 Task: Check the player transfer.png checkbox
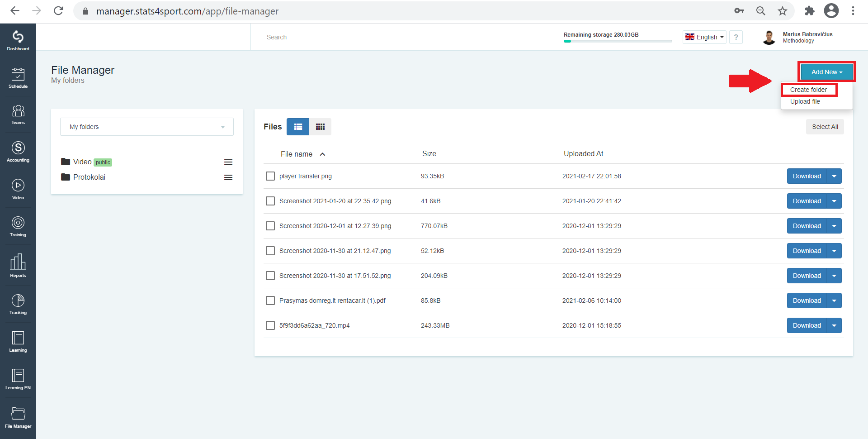coord(270,176)
